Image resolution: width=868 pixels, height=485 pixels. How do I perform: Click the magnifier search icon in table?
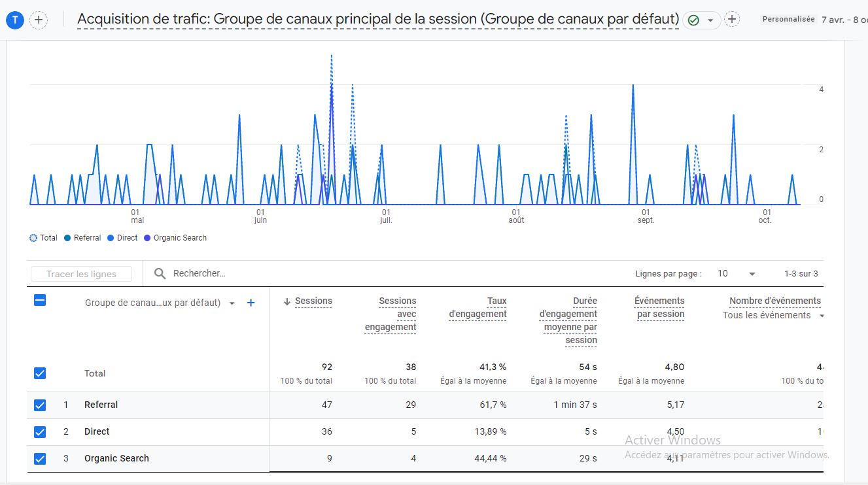(160, 274)
